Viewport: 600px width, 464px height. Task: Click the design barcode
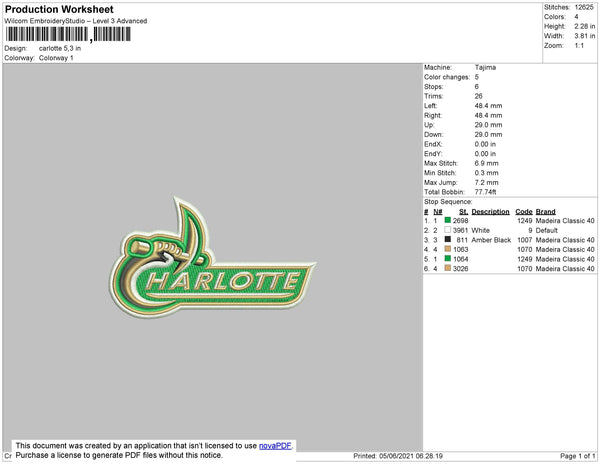point(68,34)
